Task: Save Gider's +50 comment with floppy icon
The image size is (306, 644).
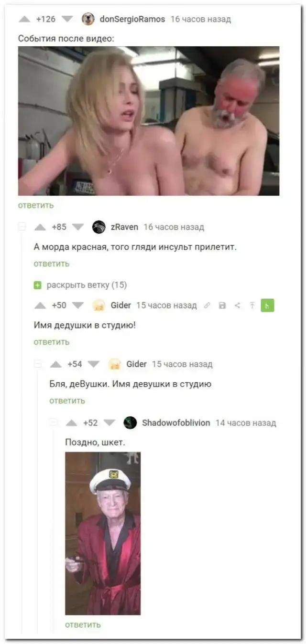Action: 222,306
